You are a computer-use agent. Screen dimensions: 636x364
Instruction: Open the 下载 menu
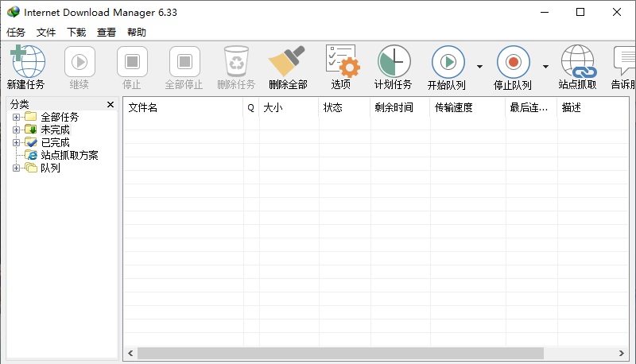tap(76, 32)
